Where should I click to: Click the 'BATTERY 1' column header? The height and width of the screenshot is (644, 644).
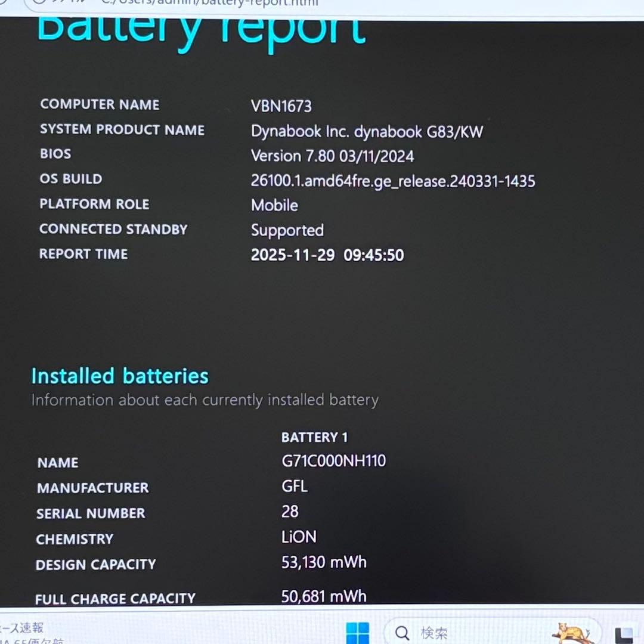point(314,438)
